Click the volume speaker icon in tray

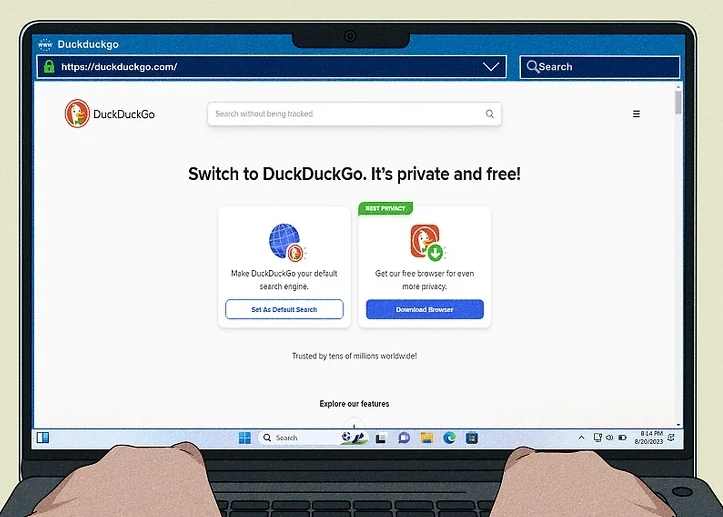tap(610, 438)
